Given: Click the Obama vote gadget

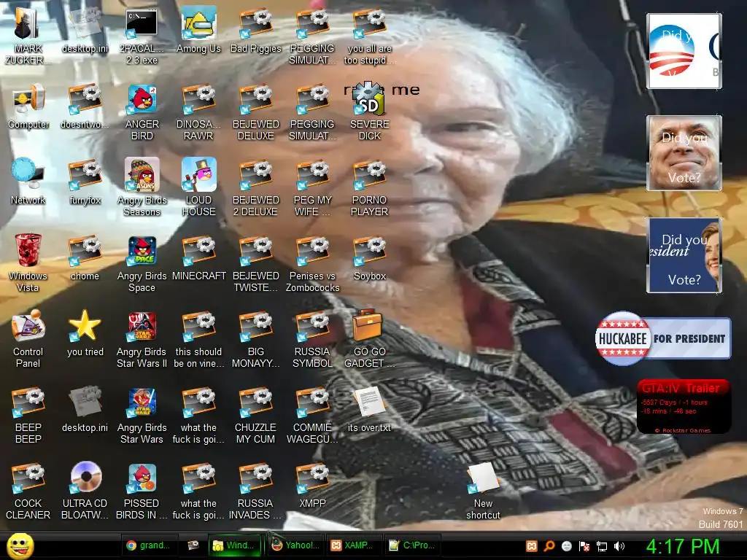Looking at the screenshot, I should pyautogui.click(x=684, y=51).
